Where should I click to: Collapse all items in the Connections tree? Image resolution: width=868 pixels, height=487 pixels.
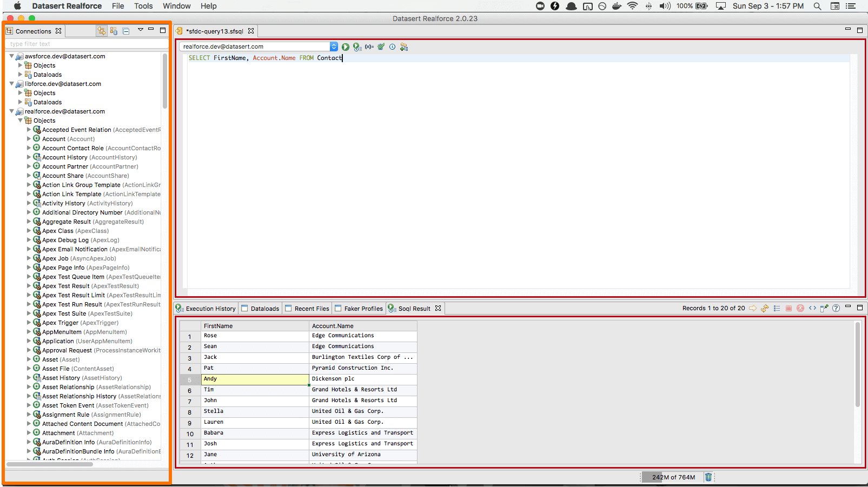[x=126, y=31]
